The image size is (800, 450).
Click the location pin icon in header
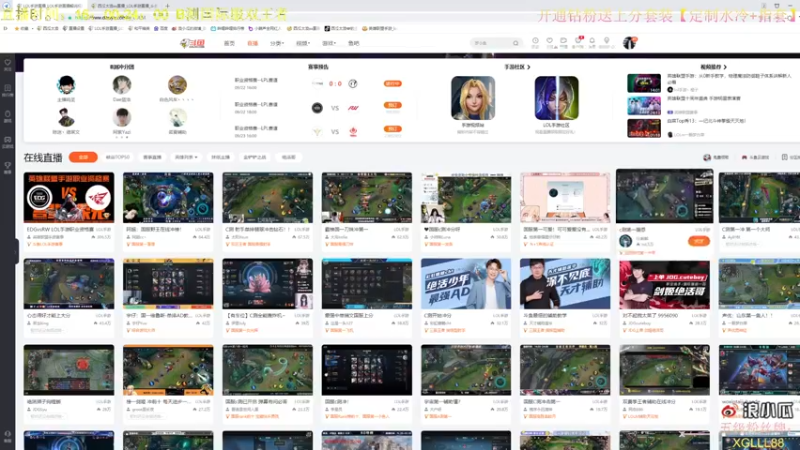coord(607,42)
